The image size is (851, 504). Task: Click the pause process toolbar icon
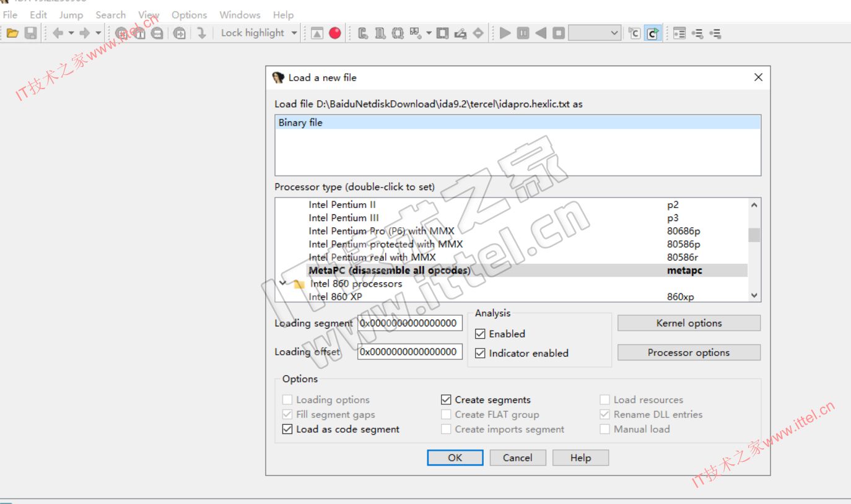[x=523, y=33]
